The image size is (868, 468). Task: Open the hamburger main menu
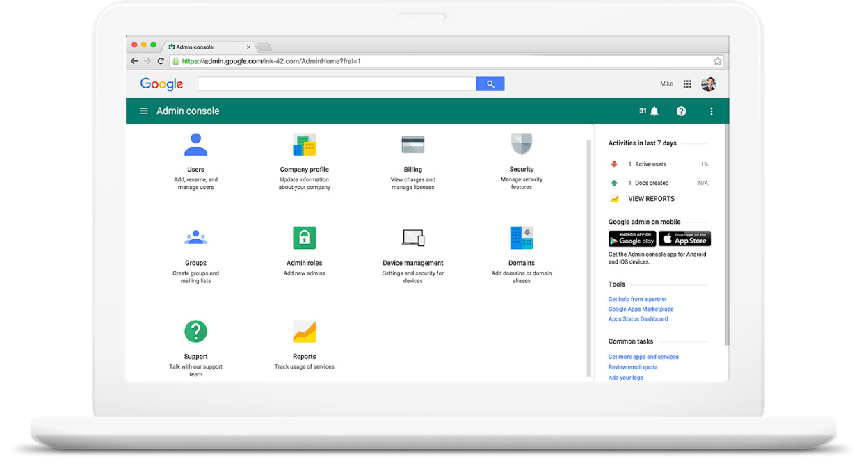[x=144, y=111]
